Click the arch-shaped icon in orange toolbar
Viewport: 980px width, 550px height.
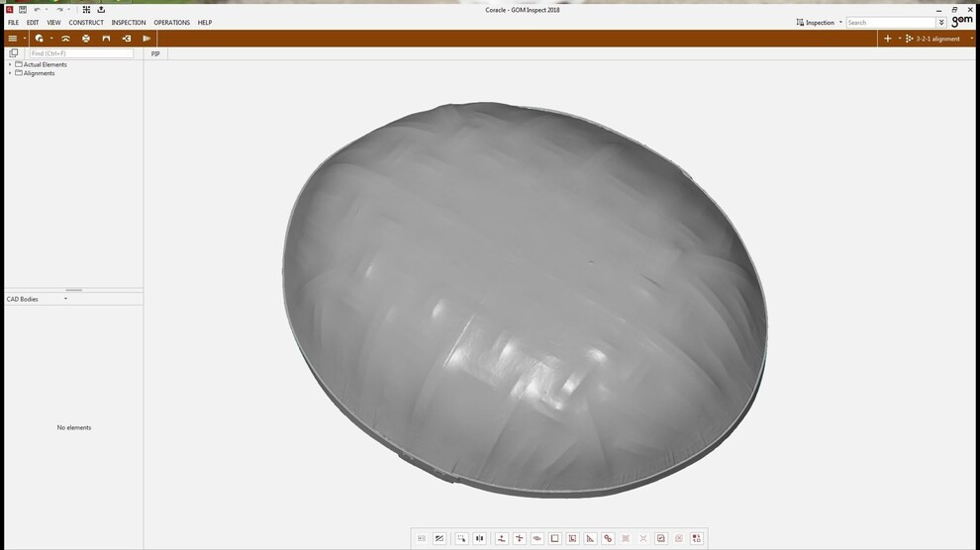(106, 39)
